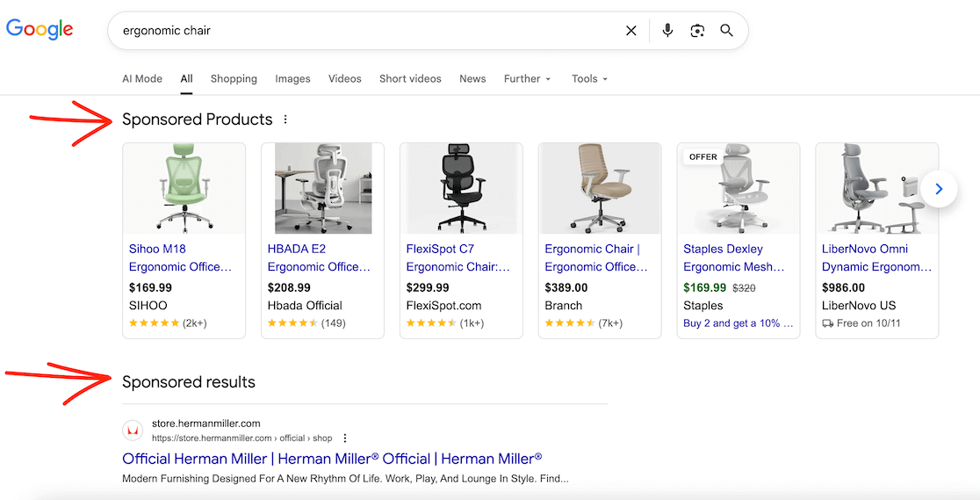This screenshot has height=500, width=980.
Task: Expand the Tools dropdown
Action: pos(589,79)
